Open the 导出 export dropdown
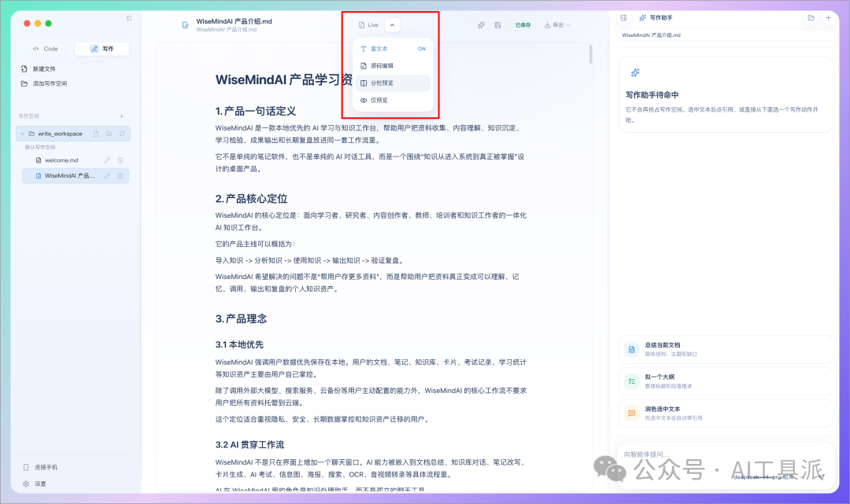The image size is (850, 504). [x=557, y=25]
